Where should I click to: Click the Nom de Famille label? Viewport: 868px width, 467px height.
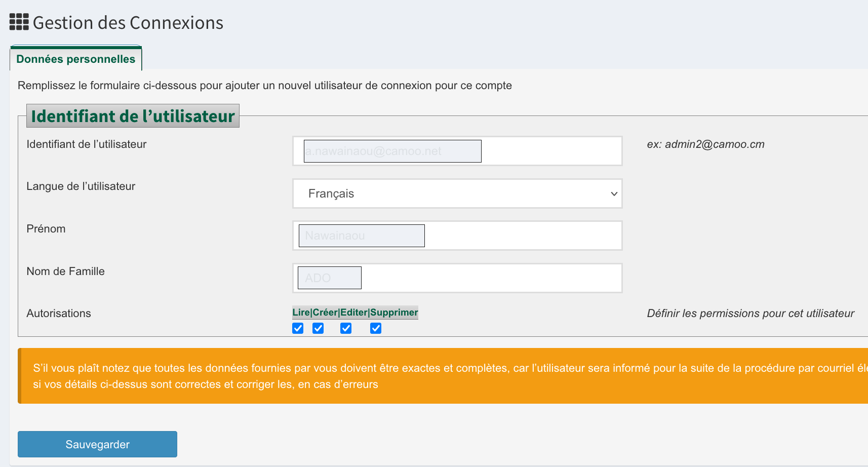pos(65,271)
